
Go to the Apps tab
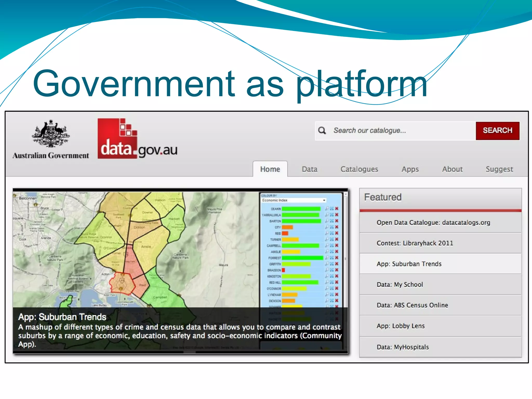point(410,169)
